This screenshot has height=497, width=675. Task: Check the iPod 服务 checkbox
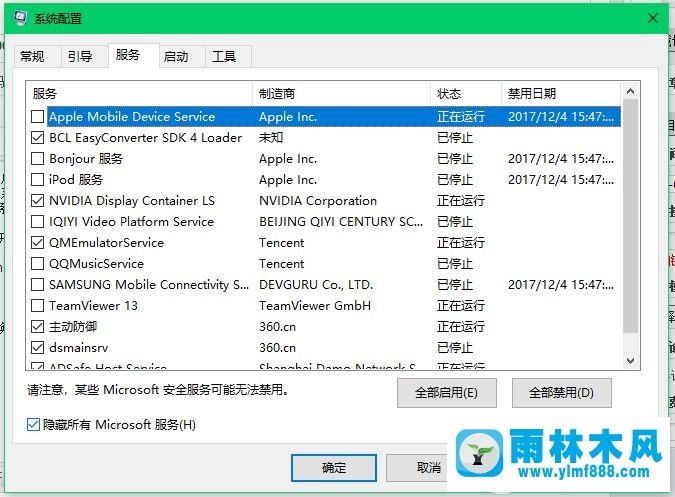(37, 179)
